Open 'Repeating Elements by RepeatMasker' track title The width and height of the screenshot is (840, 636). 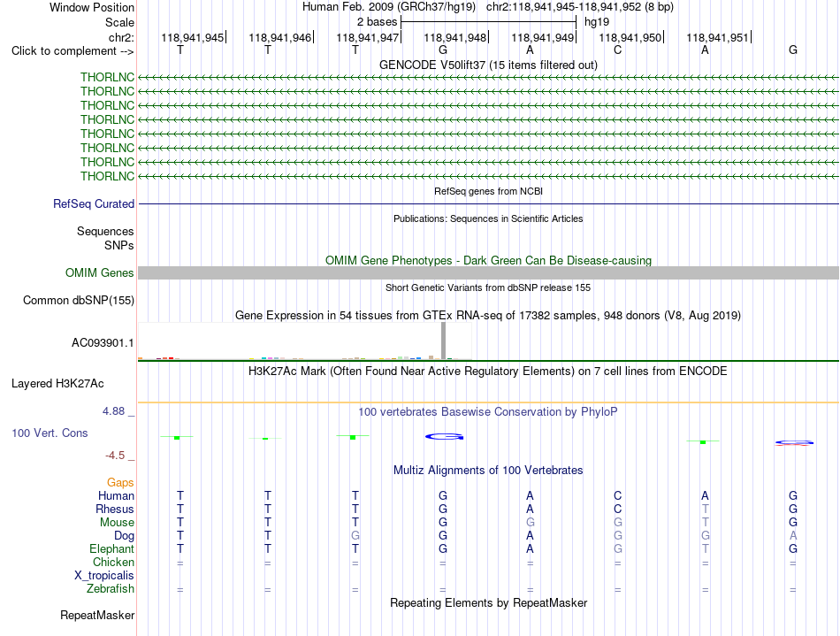[x=488, y=603]
